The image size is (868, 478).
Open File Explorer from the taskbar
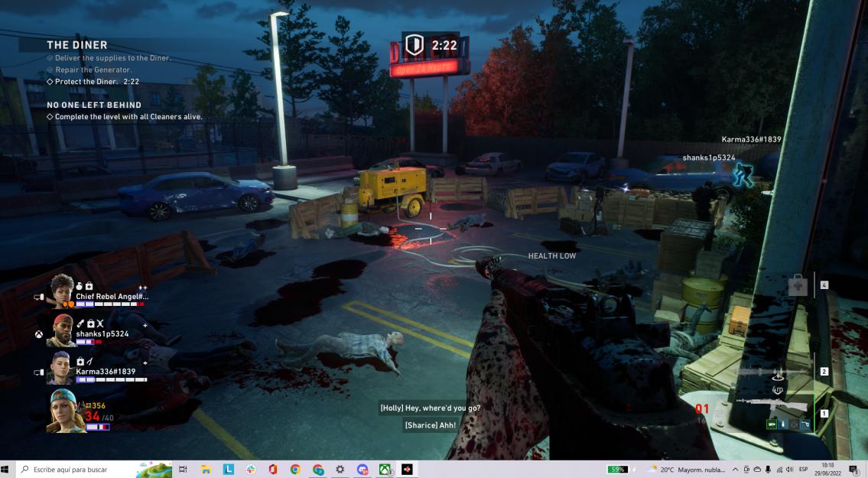(206, 469)
